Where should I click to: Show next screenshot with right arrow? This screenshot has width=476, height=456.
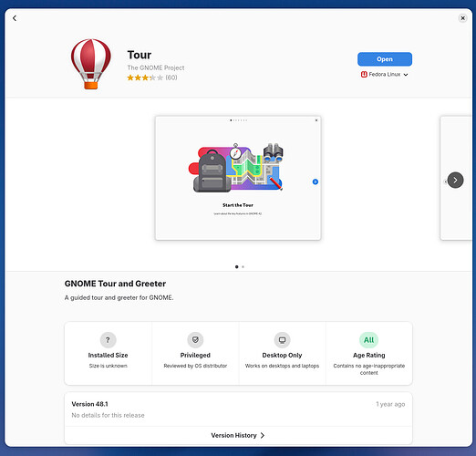[x=455, y=181]
